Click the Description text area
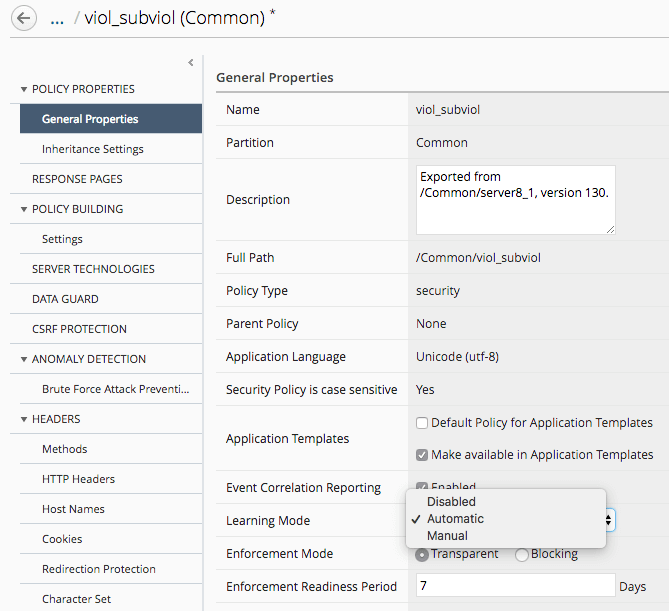669x611 pixels. pos(514,199)
